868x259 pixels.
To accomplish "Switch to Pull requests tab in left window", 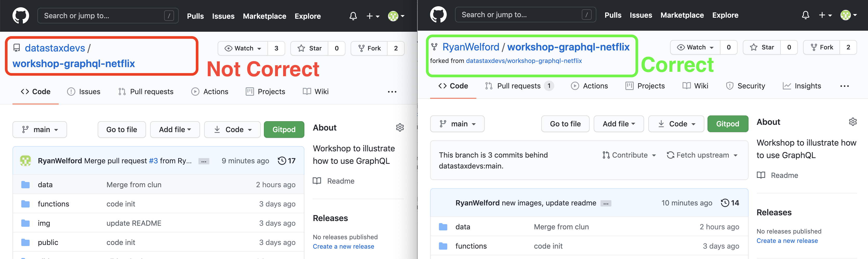I will coord(145,92).
